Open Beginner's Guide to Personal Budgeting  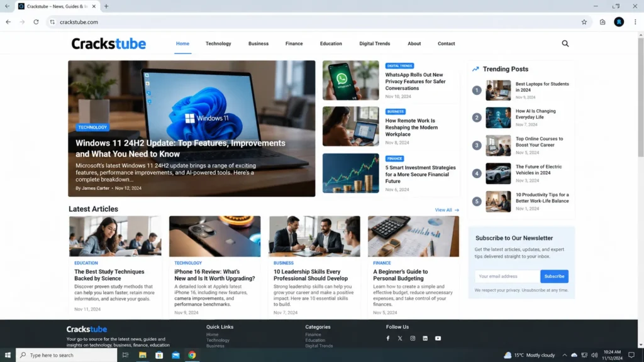(400, 275)
